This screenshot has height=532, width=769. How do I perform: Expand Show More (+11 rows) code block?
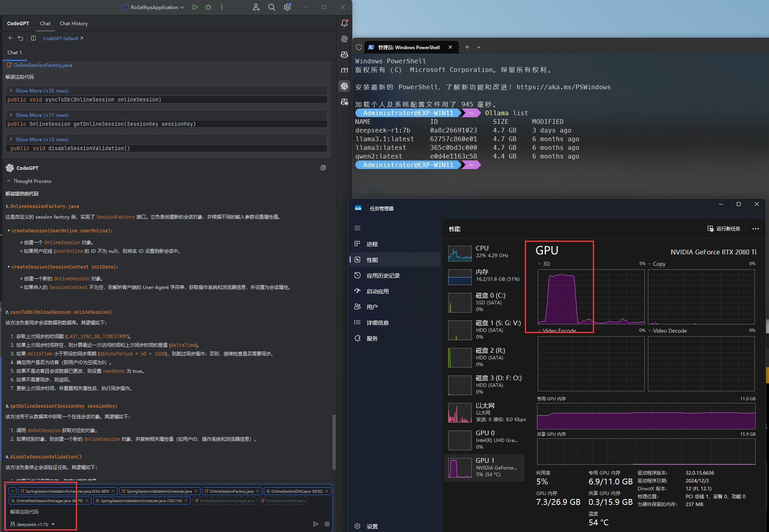point(42,115)
